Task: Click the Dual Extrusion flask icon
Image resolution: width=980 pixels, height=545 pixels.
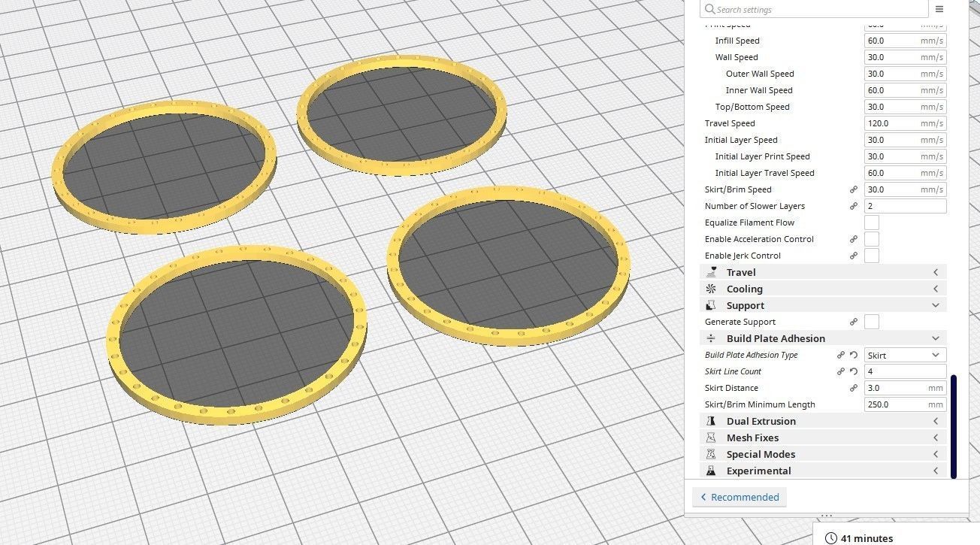Action: [x=711, y=421]
